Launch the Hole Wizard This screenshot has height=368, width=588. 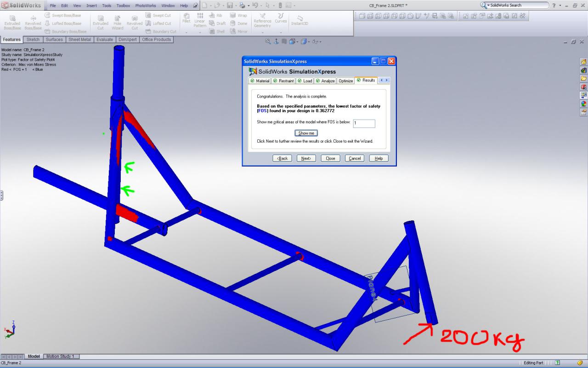point(118,22)
